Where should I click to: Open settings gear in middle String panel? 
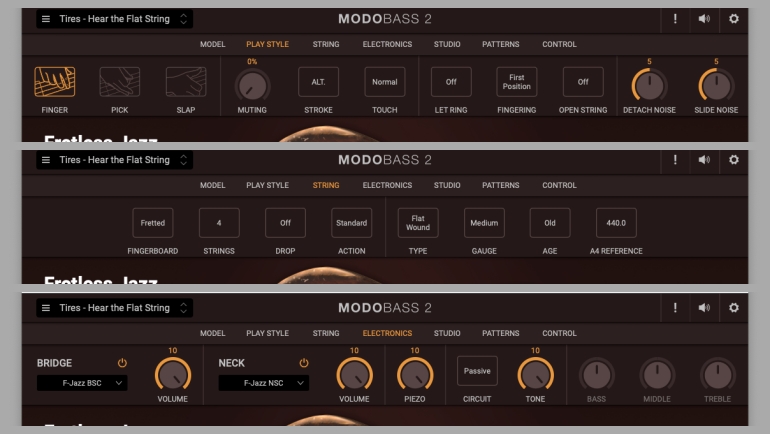[x=734, y=160]
